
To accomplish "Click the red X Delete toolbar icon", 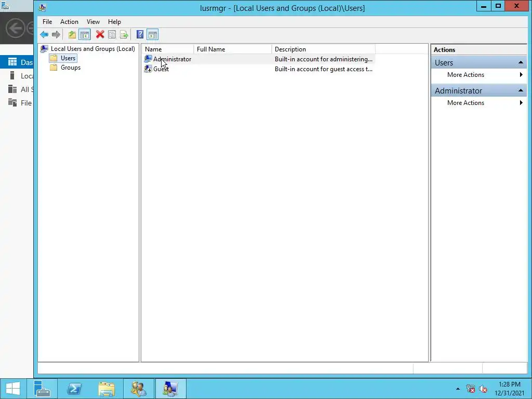I will (x=100, y=35).
